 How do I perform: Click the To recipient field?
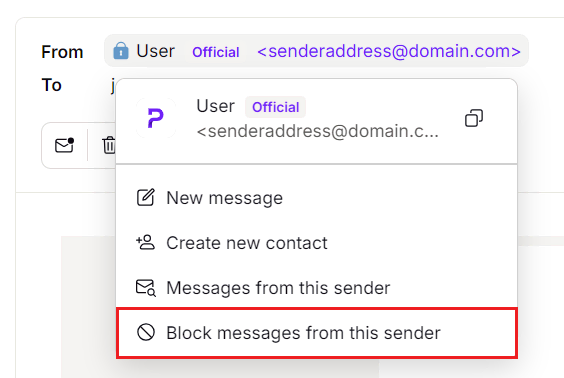[113, 85]
